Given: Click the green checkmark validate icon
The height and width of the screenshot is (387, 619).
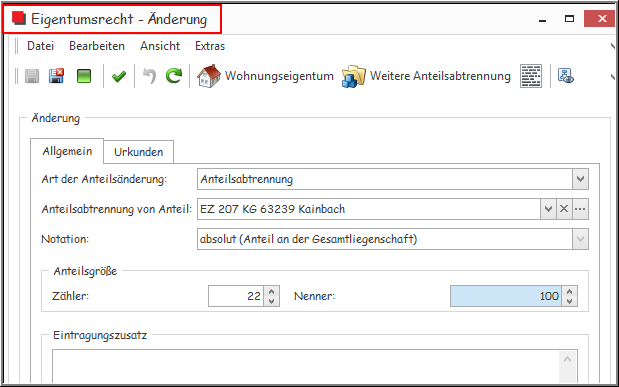Looking at the screenshot, I should coord(119,76).
